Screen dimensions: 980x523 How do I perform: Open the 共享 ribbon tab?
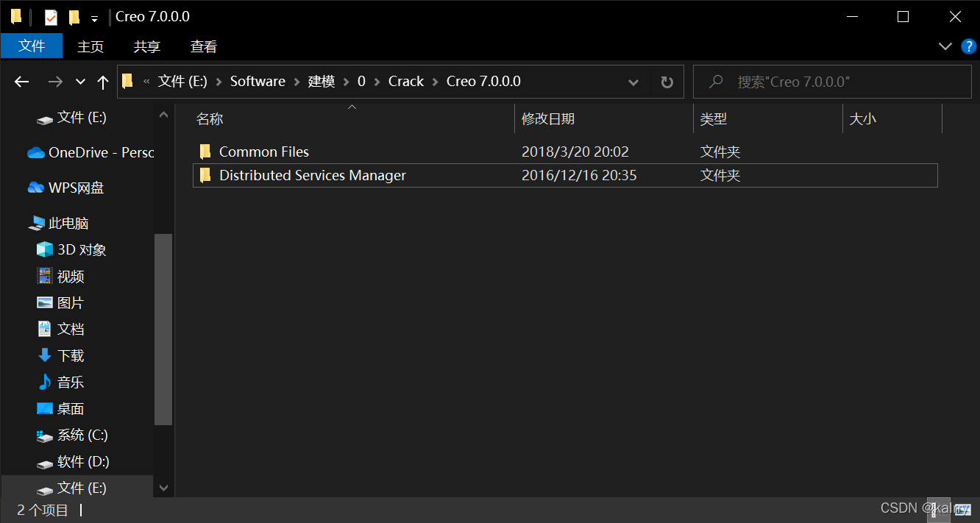(x=147, y=46)
